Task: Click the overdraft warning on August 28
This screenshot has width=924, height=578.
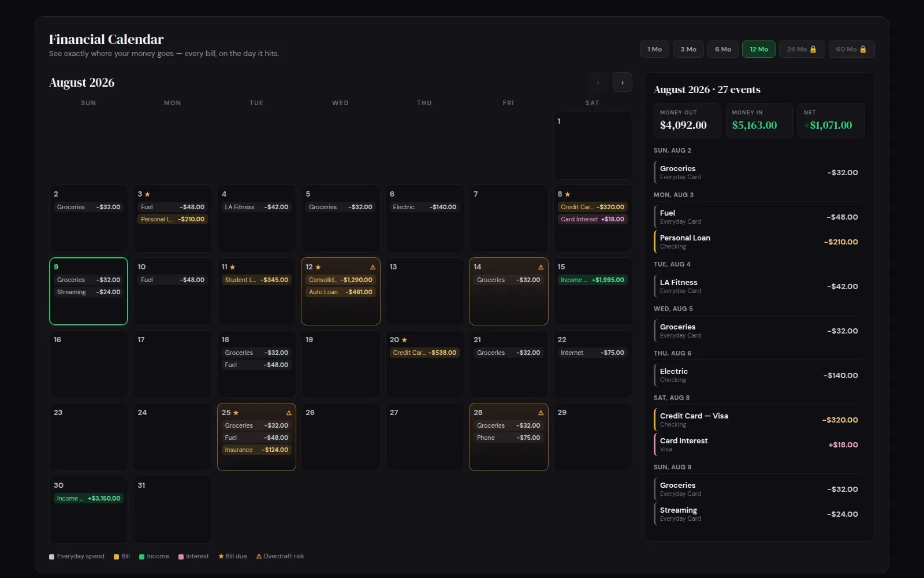Action: [541, 413]
